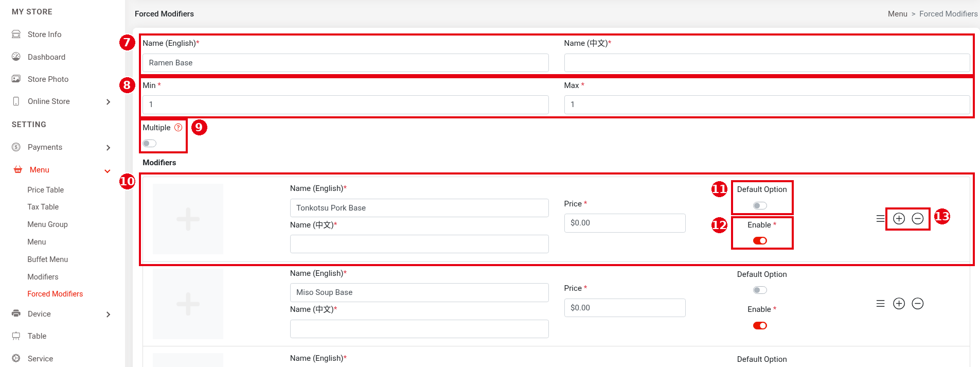Click reorder handle of Miso Soup Base row

[x=881, y=304]
